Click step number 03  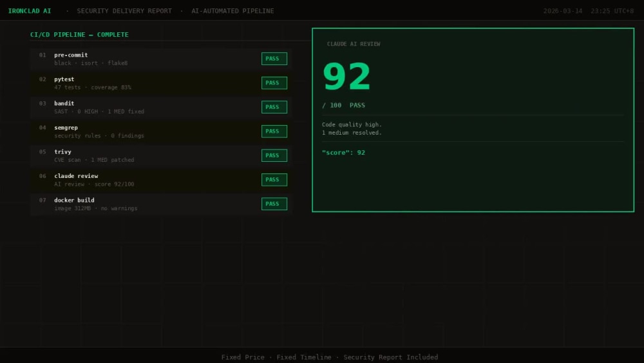pyautogui.click(x=43, y=104)
